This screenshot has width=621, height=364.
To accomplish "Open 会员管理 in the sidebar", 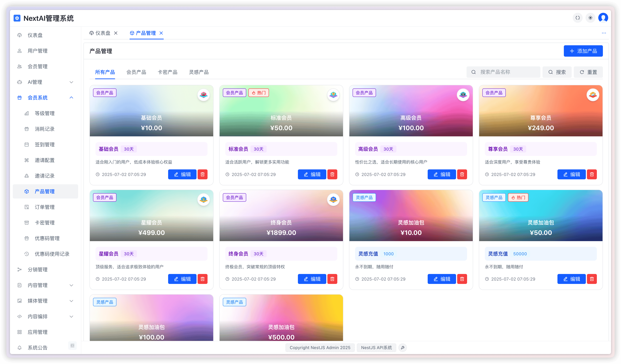I will click(45, 66).
